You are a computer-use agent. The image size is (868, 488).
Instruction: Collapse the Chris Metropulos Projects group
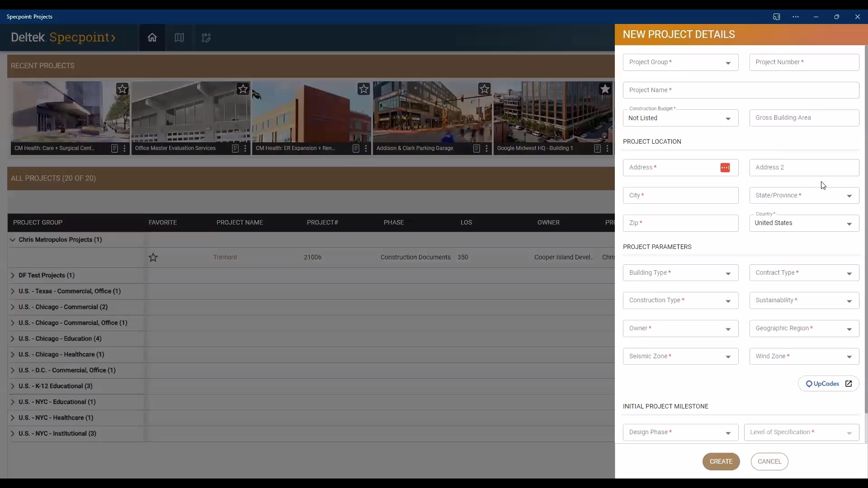[13, 240]
